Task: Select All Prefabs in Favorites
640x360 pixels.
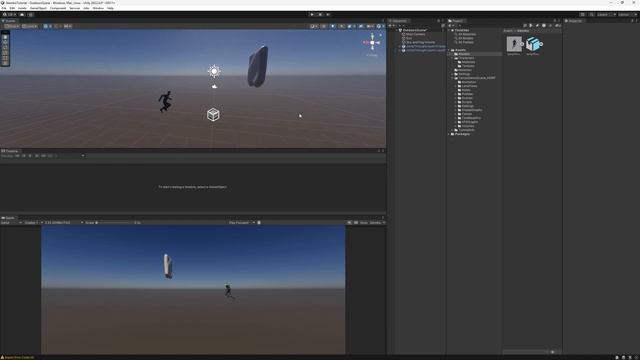Action: [x=466, y=42]
